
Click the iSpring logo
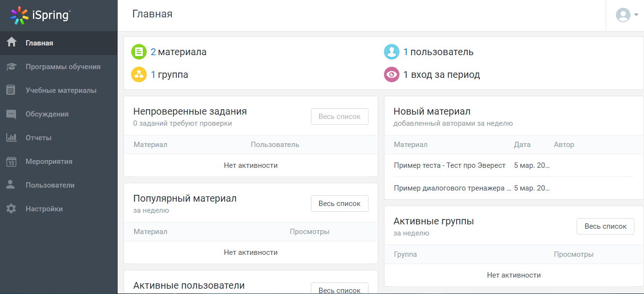[41, 15]
